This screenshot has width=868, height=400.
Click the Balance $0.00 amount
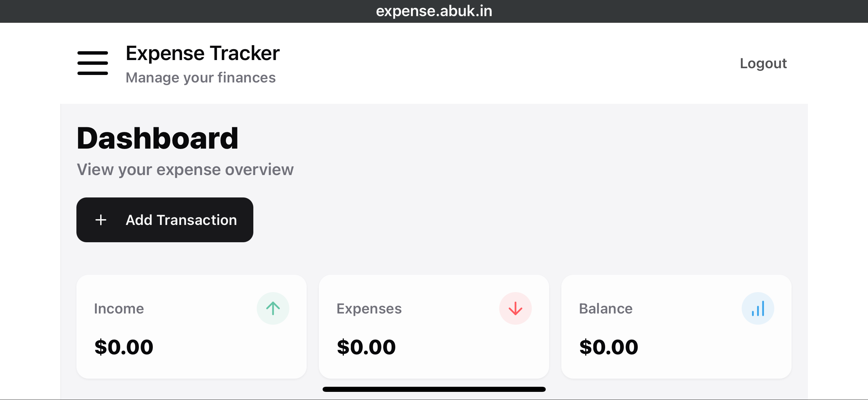point(608,346)
